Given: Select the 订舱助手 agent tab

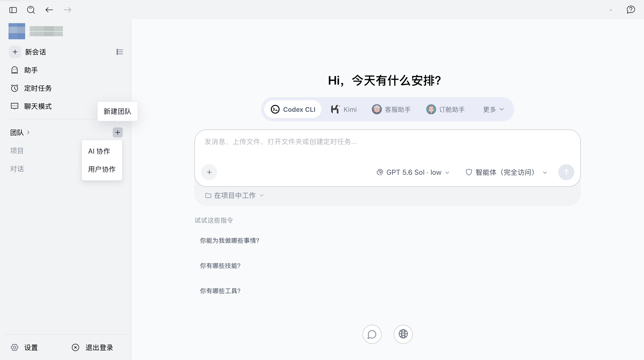Looking at the screenshot, I should pos(446,110).
